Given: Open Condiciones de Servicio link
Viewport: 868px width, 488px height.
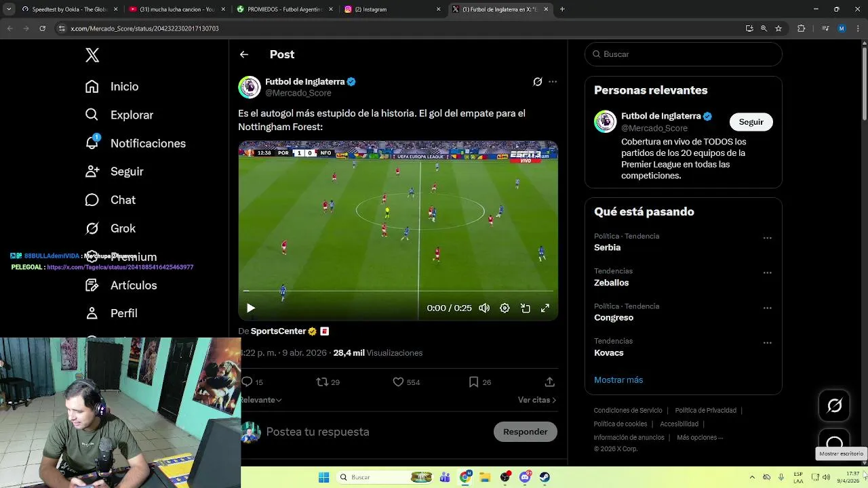Looking at the screenshot, I should point(628,410).
